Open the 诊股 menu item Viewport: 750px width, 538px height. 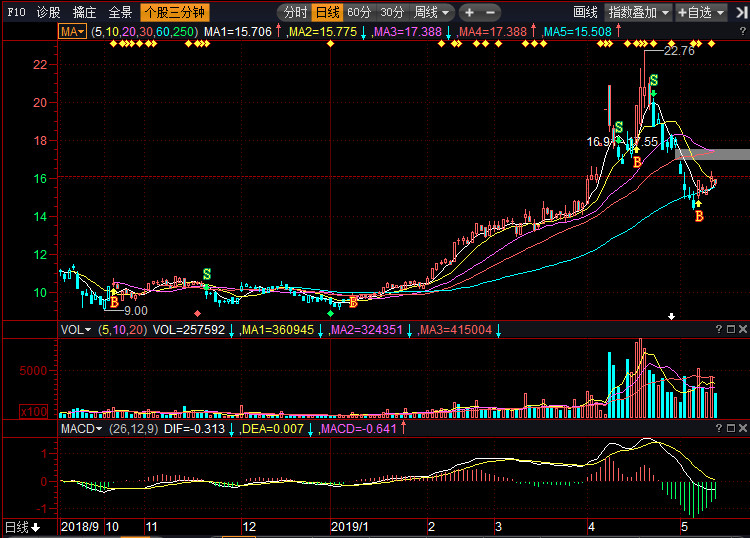[48, 13]
